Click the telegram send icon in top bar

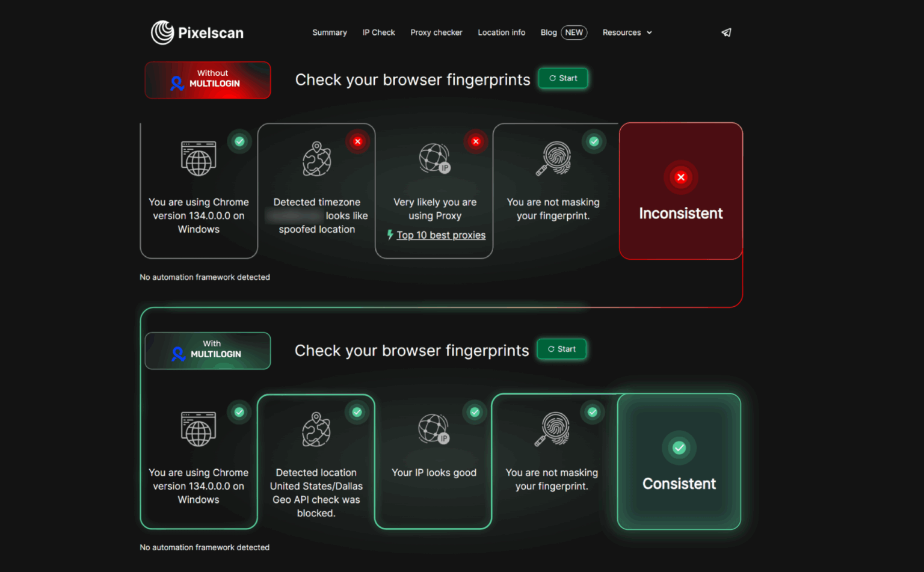click(x=726, y=32)
